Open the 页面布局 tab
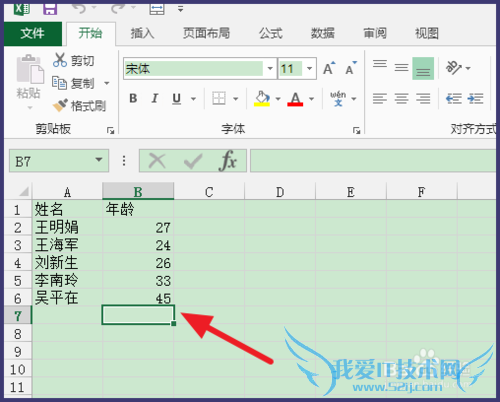The height and width of the screenshot is (402, 500). click(x=206, y=33)
